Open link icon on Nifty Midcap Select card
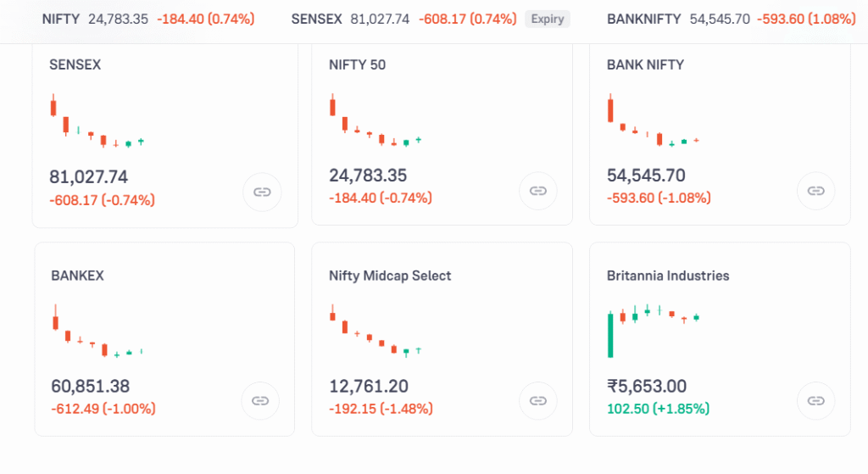868x474 pixels. (x=537, y=400)
